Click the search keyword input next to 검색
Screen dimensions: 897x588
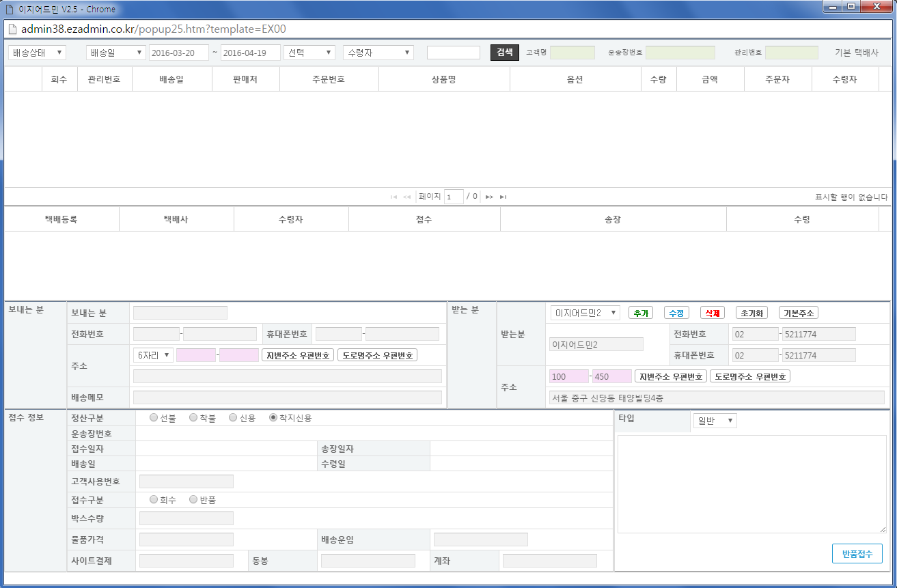(454, 53)
